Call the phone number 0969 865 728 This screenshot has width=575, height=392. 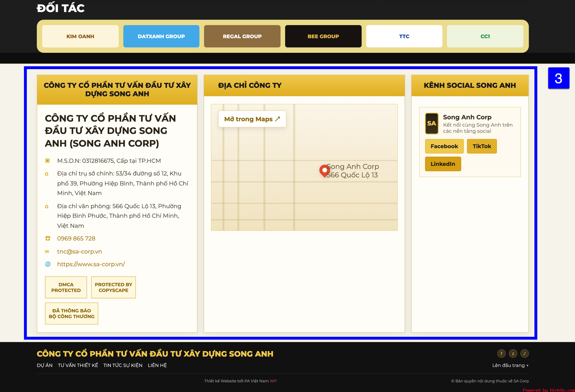76,238
